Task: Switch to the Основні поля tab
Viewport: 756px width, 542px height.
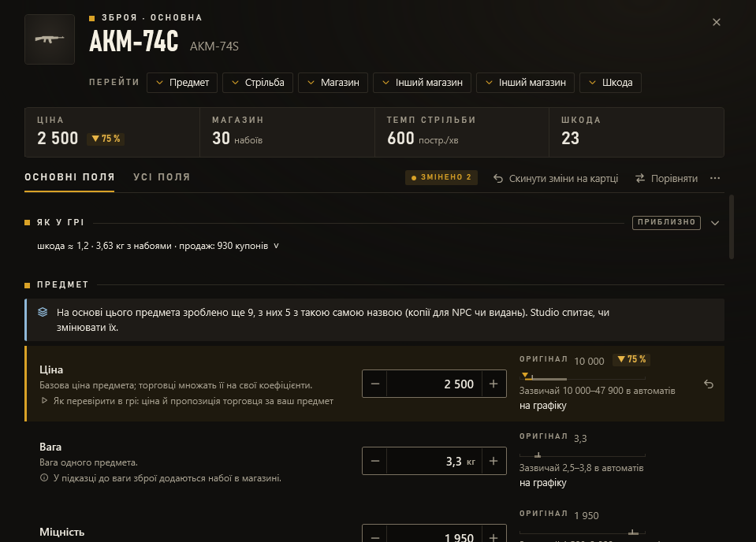Action: tap(69, 177)
